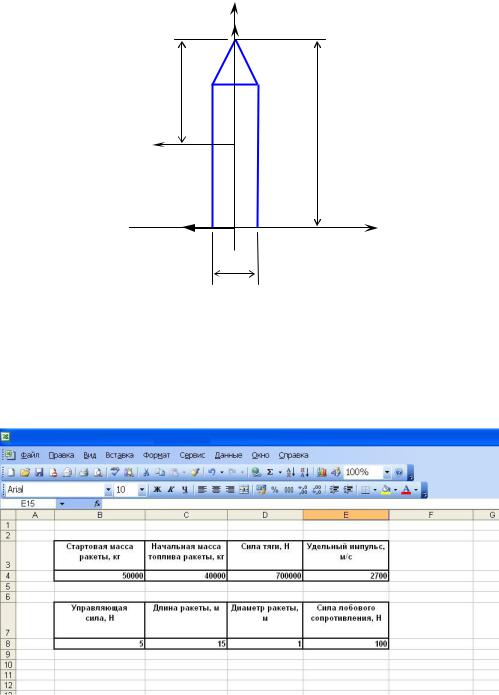499x695 pixels.
Task: Apply Percent style to the cell
Action: tap(275, 490)
